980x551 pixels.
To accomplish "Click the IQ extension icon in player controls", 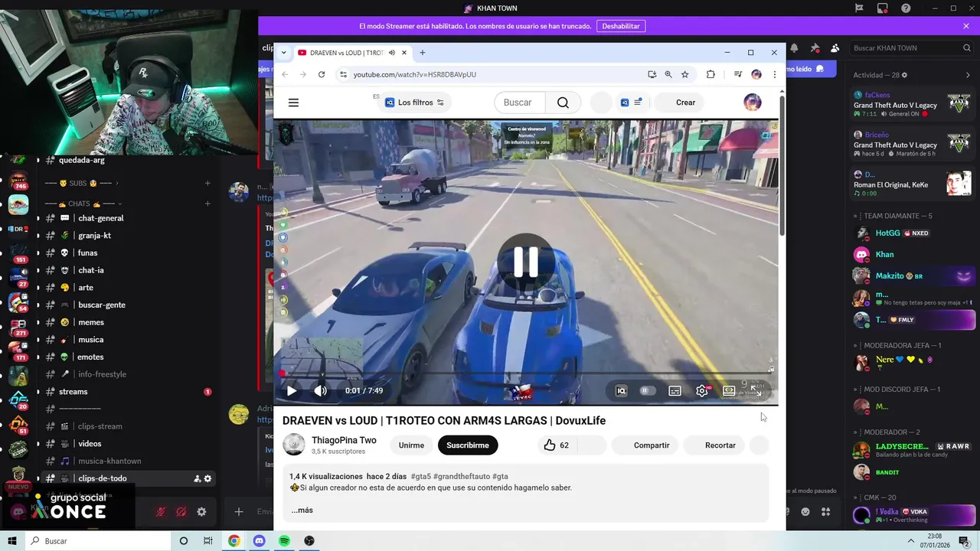I will [x=621, y=390].
